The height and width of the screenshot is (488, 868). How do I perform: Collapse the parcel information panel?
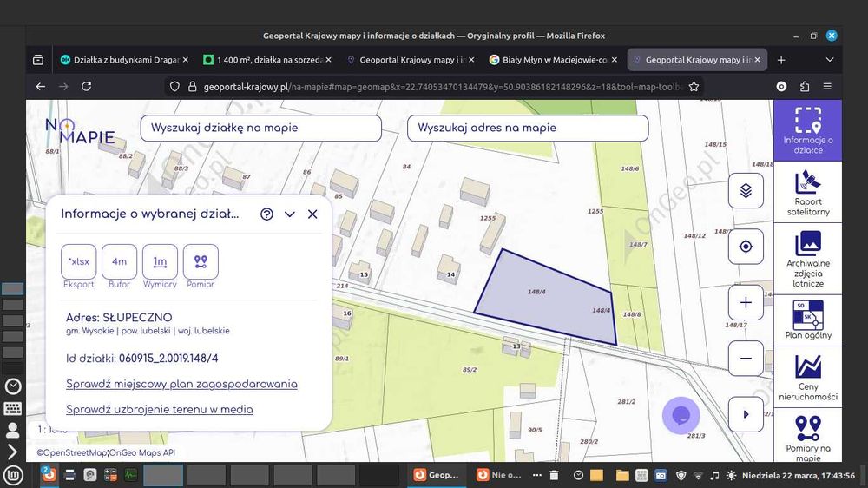pos(290,214)
